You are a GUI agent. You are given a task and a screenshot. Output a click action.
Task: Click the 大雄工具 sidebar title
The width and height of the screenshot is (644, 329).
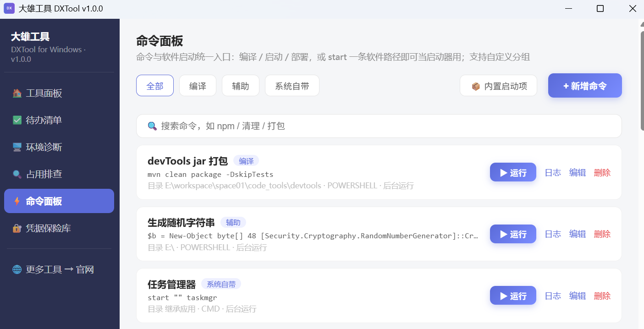(x=30, y=37)
